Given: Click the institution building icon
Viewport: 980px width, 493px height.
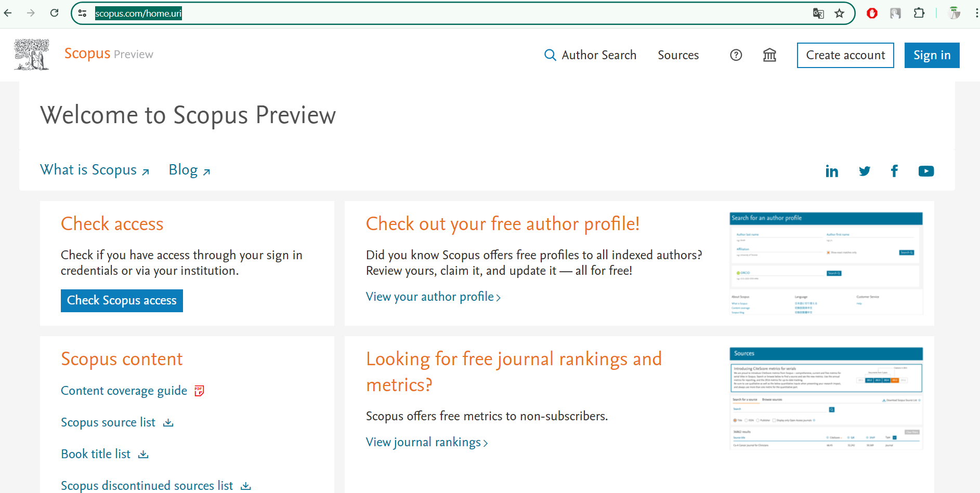Looking at the screenshot, I should click(769, 55).
